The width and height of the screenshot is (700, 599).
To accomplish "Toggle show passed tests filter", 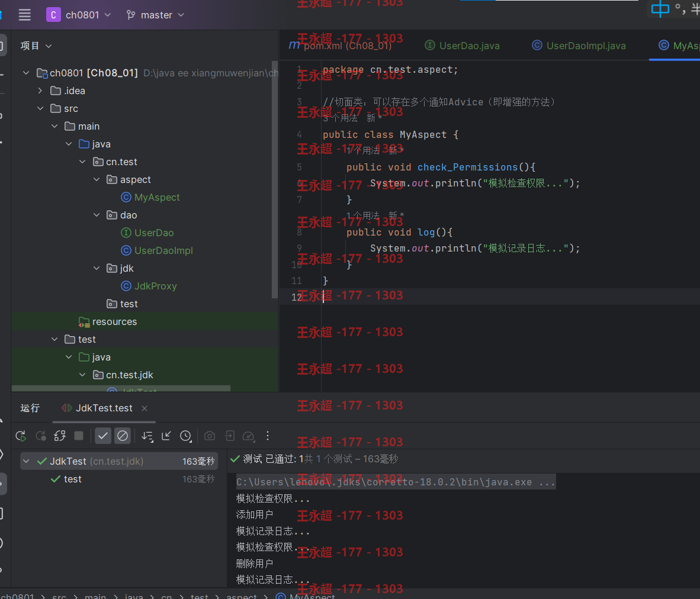I will (x=102, y=436).
